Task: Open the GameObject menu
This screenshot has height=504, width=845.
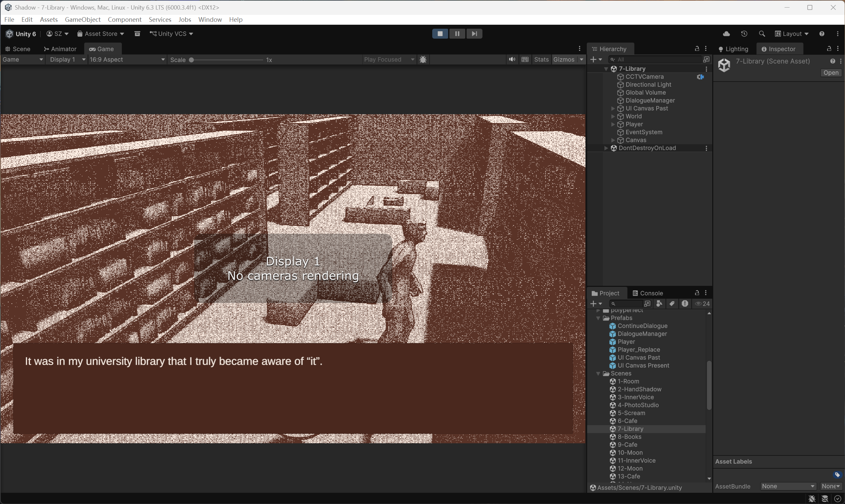Action: (x=83, y=19)
